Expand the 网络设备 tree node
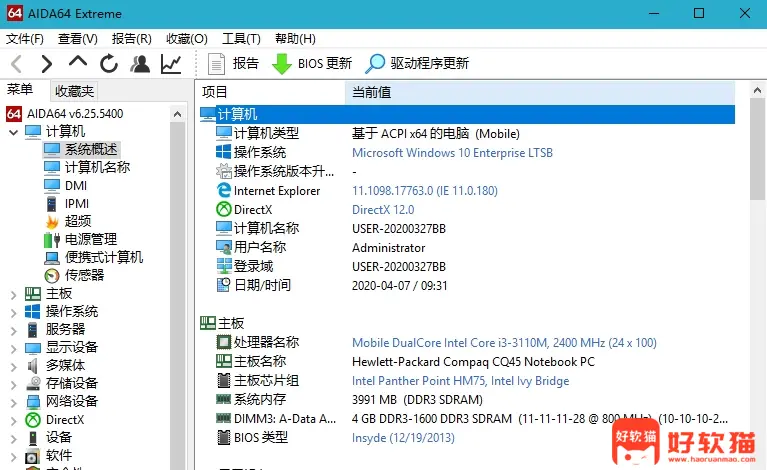Viewport: 767px width, 470px height. [x=14, y=403]
